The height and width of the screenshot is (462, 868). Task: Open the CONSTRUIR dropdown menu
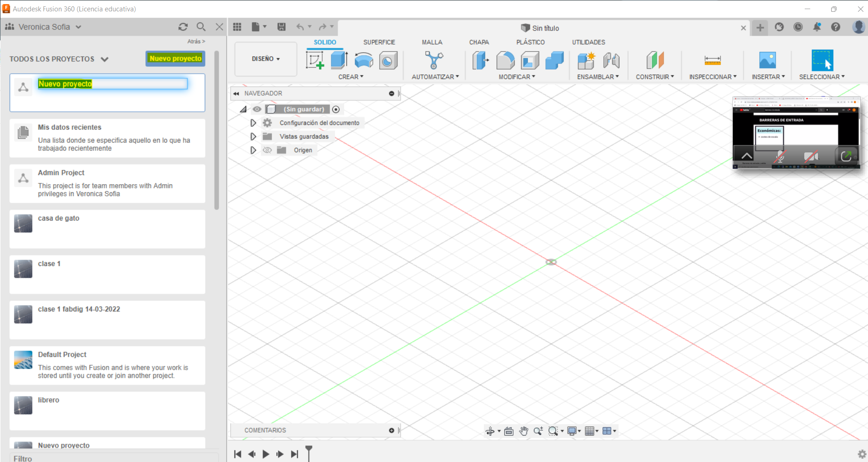pos(655,77)
